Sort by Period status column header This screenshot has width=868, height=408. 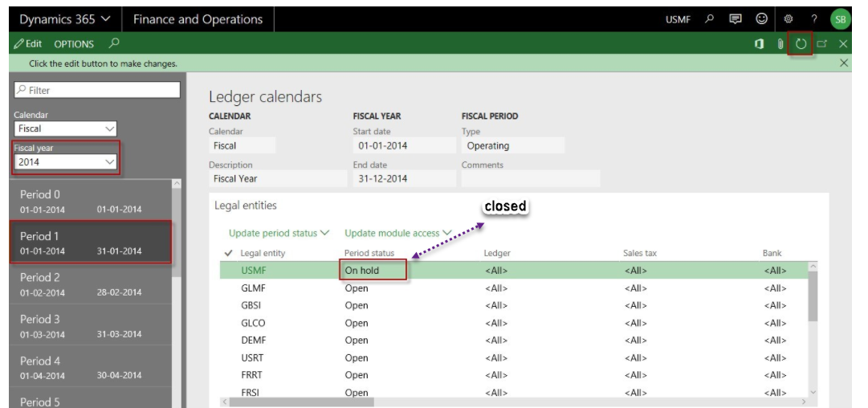point(369,253)
